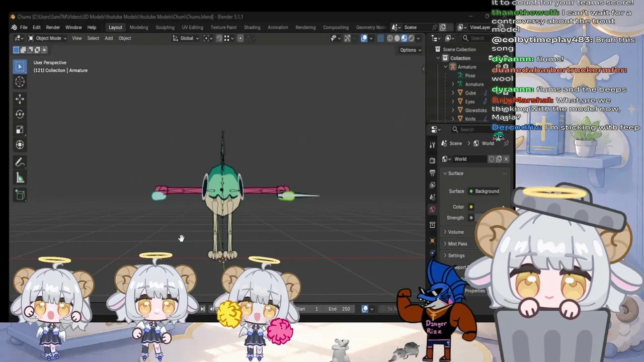Expand the Mist Pass panel
This screenshot has width=644, height=362.
click(x=445, y=244)
